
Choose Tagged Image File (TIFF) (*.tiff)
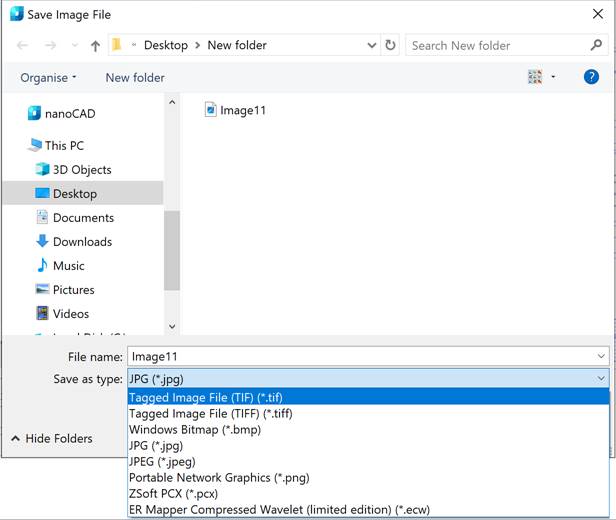[x=368, y=413]
